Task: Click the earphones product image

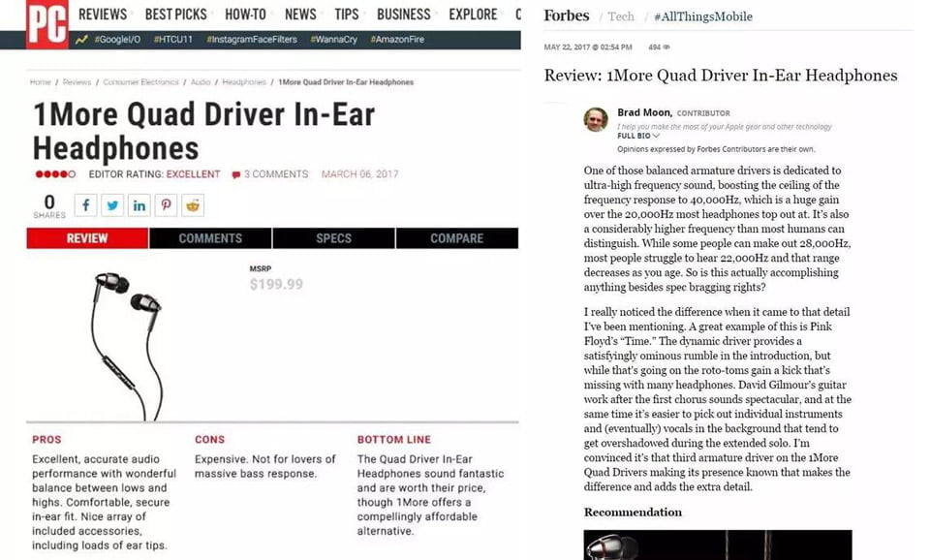Action: click(x=127, y=346)
